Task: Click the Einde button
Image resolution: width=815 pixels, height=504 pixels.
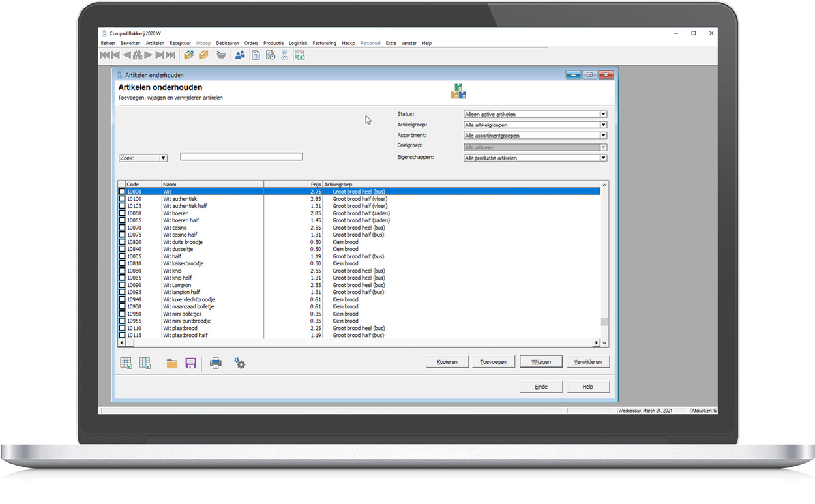Action: click(x=541, y=387)
